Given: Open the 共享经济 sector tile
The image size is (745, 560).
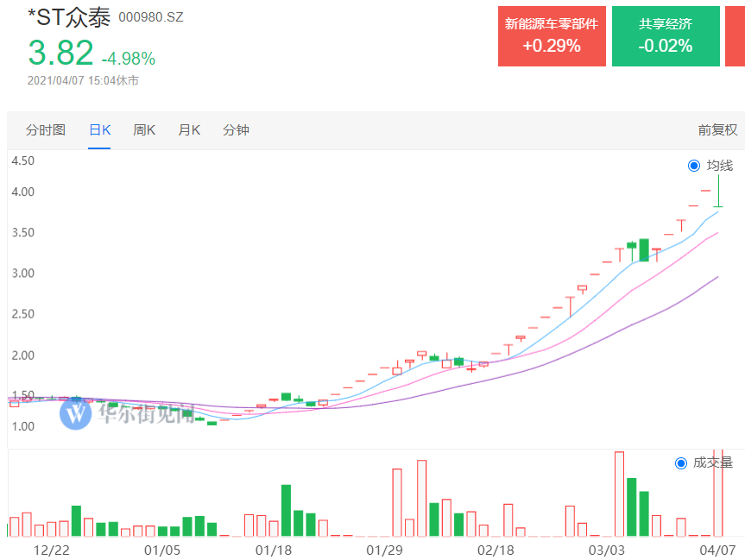Looking at the screenshot, I should (666, 36).
